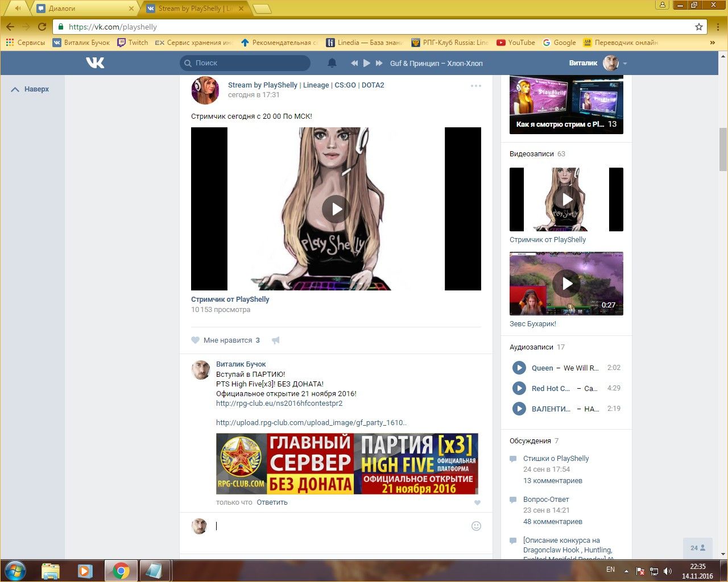Click the address bar URL
Viewport: 728px width, 582px height.
113,27
